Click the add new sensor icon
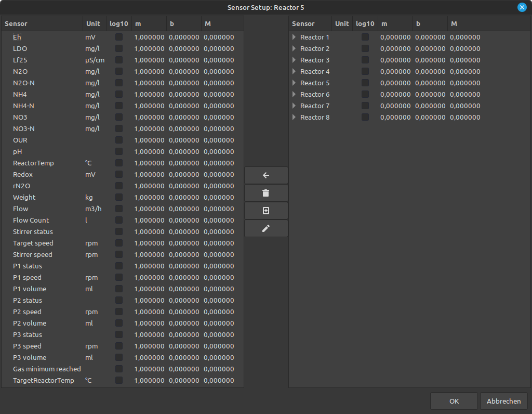Screen dimensions: 532x414 (x=266, y=211)
